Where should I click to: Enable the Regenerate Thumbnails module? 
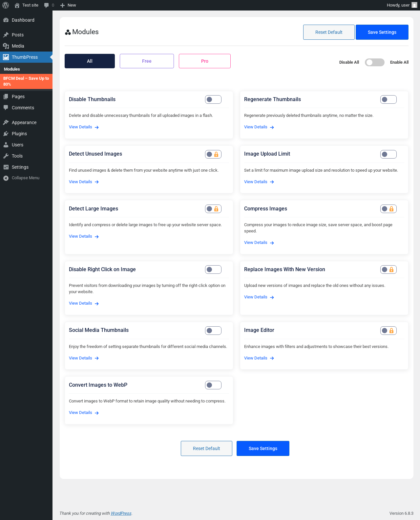[388, 99]
